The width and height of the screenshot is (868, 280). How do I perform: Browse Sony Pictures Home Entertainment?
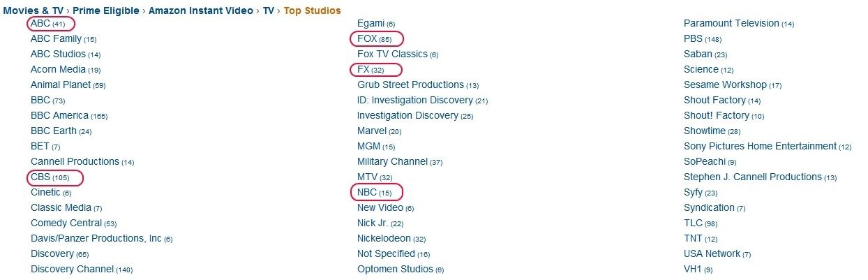tap(760, 147)
